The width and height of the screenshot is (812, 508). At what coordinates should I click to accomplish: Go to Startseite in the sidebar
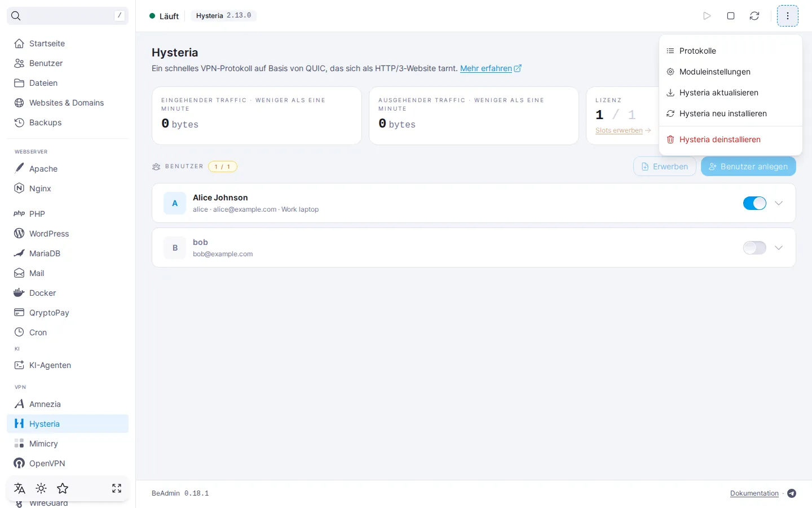68,43
